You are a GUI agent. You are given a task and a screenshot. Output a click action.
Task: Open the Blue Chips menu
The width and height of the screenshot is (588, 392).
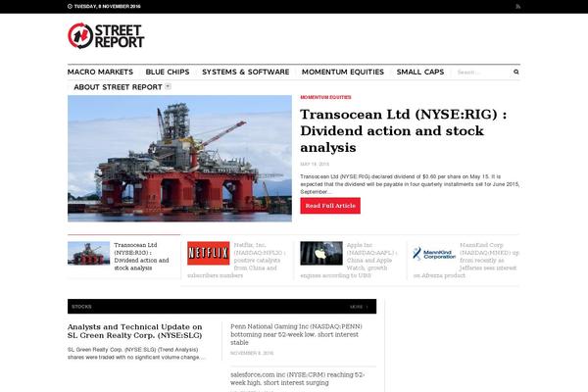168,72
